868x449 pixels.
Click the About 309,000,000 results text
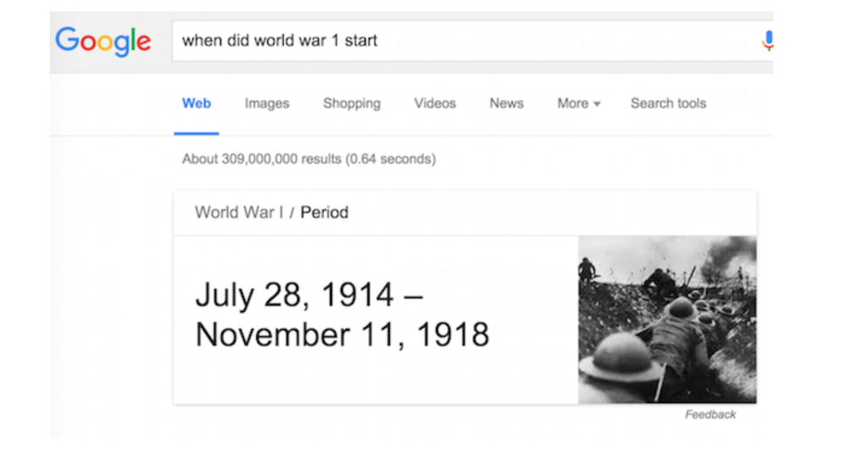(x=262, y=158)
